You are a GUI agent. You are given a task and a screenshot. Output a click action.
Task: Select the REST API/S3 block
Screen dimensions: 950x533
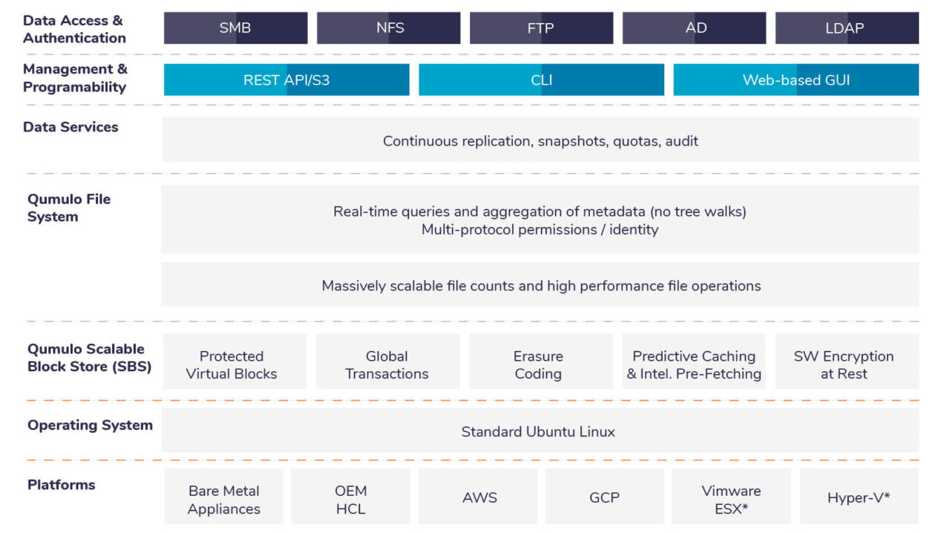click(x=286, y=80)
